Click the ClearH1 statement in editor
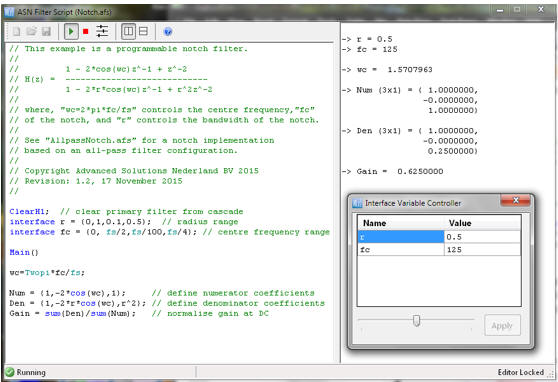Image resolution: width=558 pixels, height=382 pixels. click(29, 211)
